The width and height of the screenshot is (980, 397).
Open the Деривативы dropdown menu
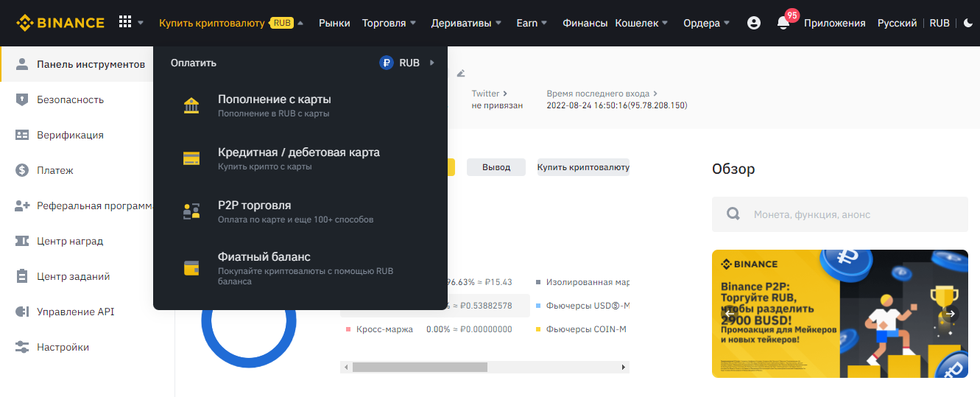click(466, 23)
